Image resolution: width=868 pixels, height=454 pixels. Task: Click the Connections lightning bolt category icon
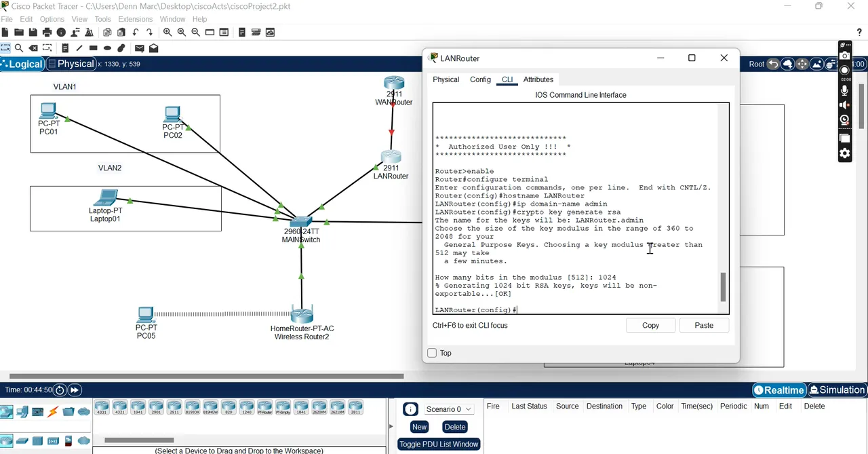coord(53,412)
